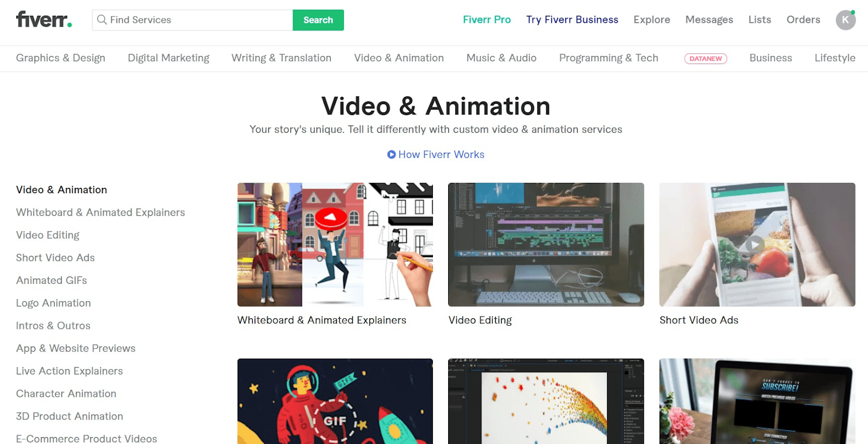
Task: Open E-Commerce Product Videos in sidebar
Action: pos(86,439)
